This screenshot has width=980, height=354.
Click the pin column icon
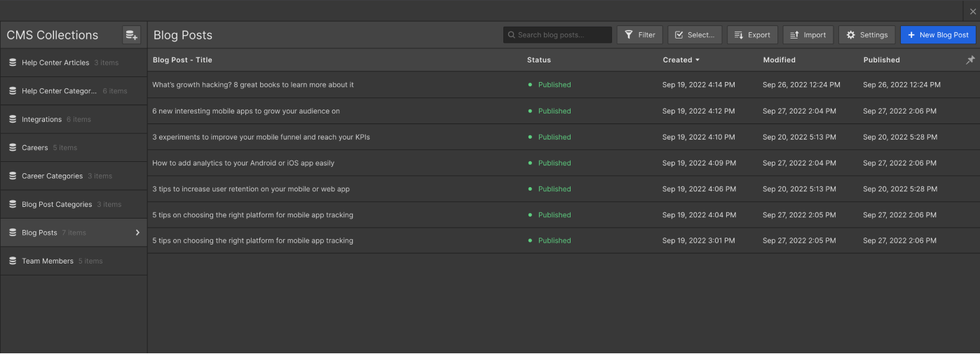(970, 60)
